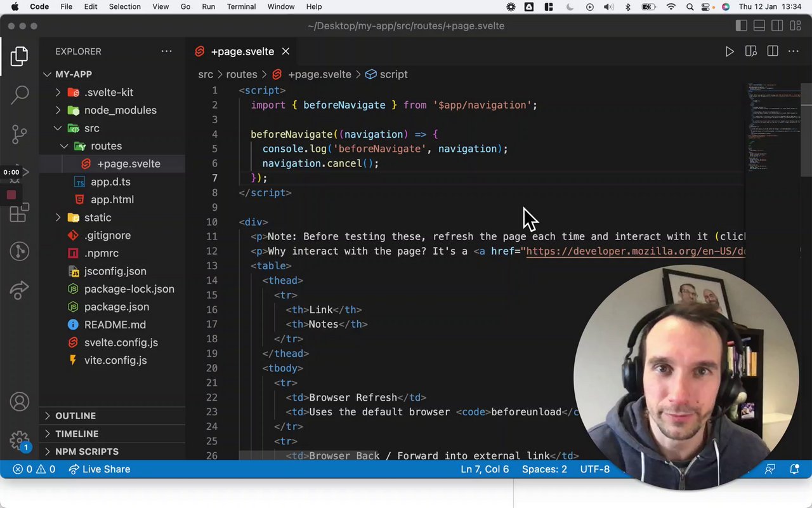This screenshot has height=508, width=812.
Task: Click the UTF-8 encoding status item
Action: tap(595, 469)
